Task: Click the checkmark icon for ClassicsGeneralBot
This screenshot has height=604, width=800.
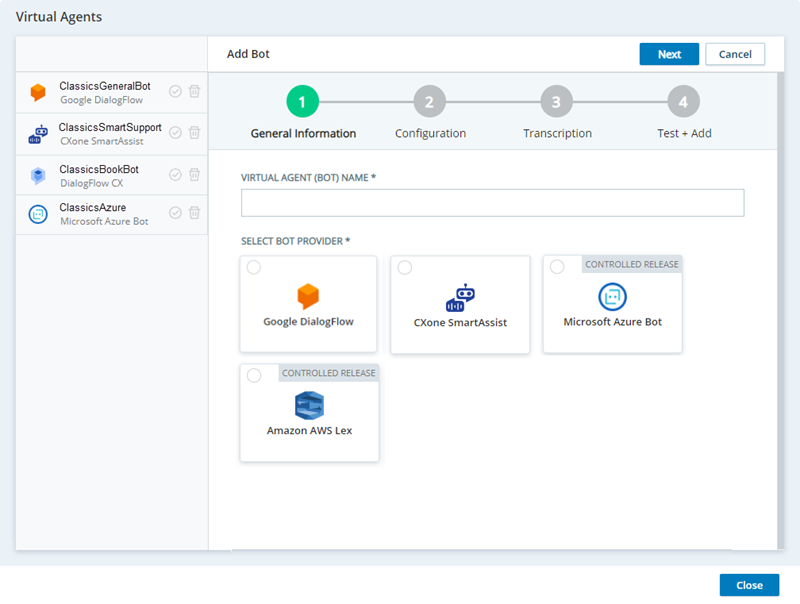Action: coord(175,91)
